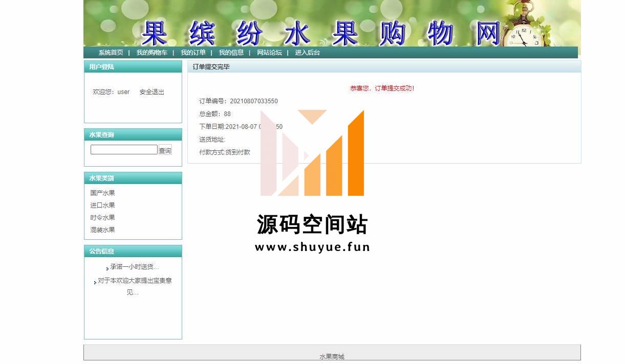Open 我的订单 menu item
The width and height of the screenshot is (625, 364).
193,53
